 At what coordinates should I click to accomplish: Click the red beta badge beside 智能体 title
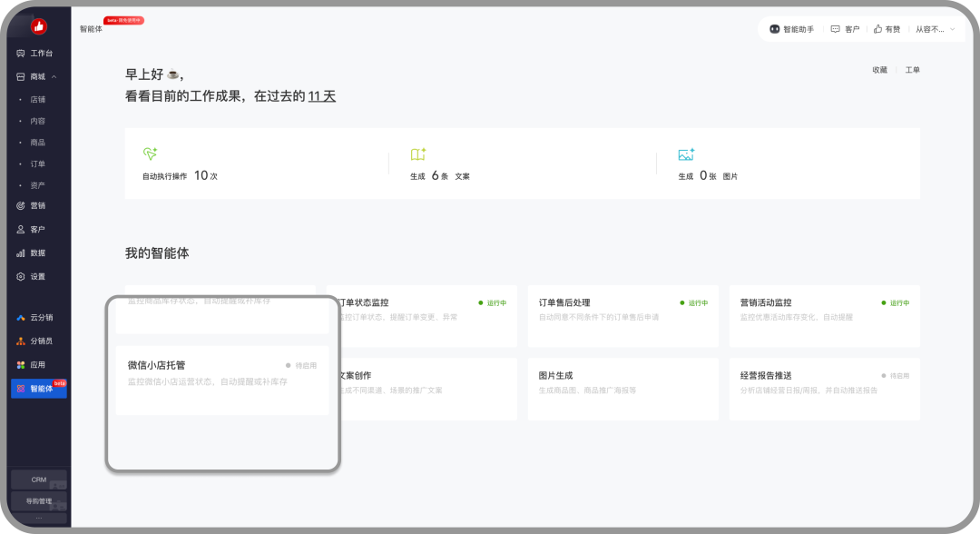tap(123, 21)
